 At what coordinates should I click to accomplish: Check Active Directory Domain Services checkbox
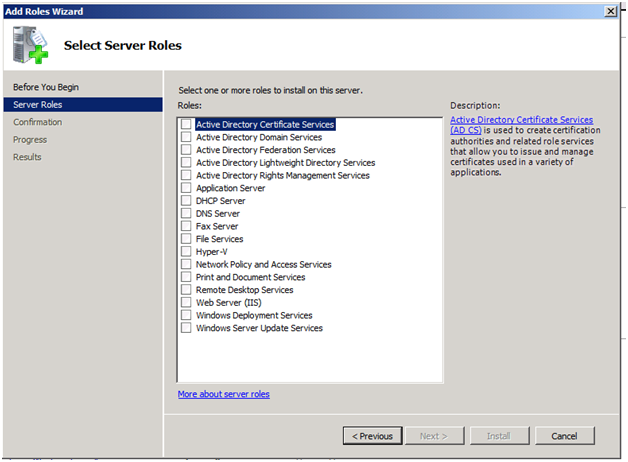coord(186,137)
